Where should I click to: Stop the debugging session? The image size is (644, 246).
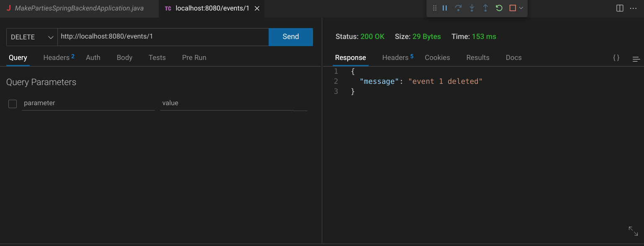(x=513, y=8)
